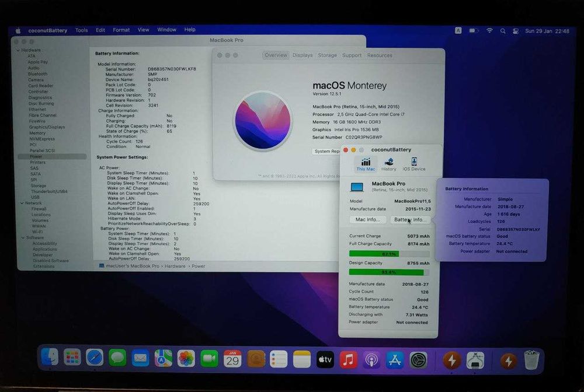This screenshot has height=392, width=584.
Task: Select Power in System Information sidebar
Action: (x=52, y=156)
